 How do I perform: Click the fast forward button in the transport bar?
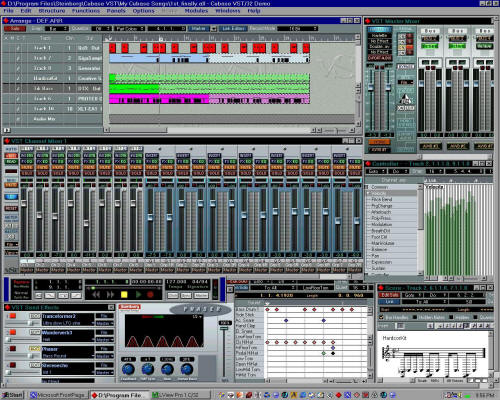[x=110, y=295]
